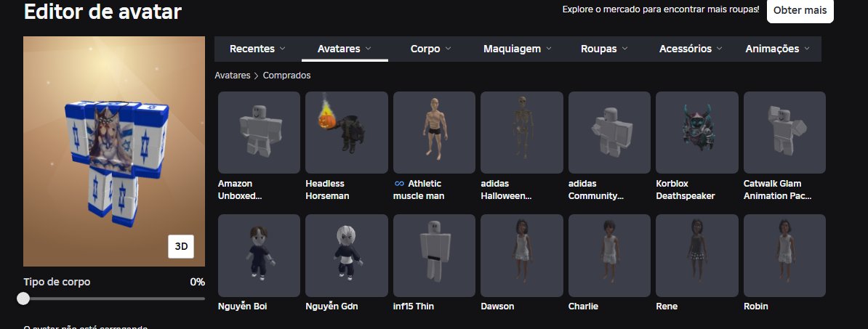
Task: Select the Dawson avatar thumbnail
Action: [x=521, y=256]
